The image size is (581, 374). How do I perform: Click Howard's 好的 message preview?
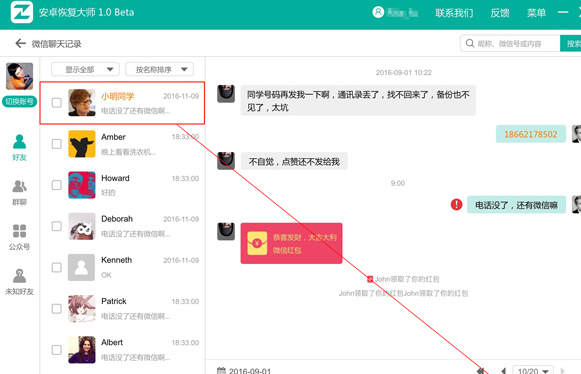tap(108, 193)
